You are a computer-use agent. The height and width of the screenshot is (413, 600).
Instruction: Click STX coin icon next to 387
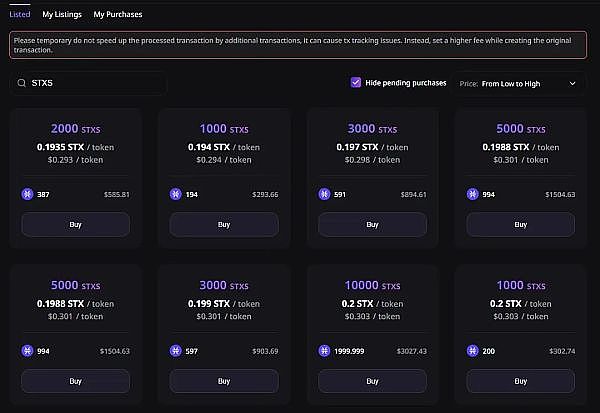coord(28,194)
